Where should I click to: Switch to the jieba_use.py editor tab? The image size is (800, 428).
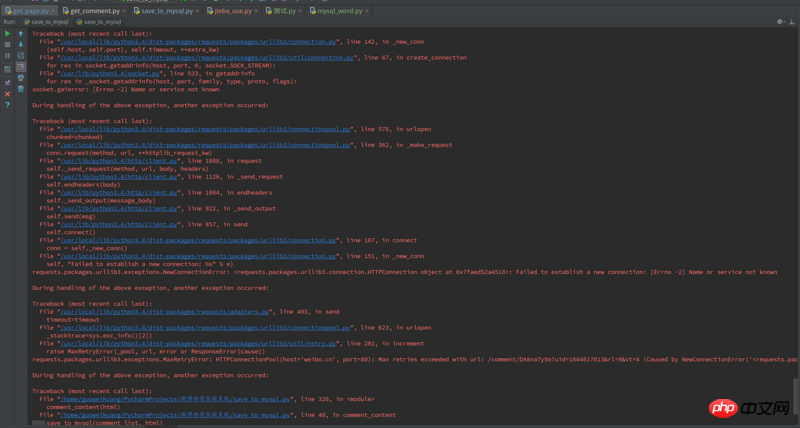(x=234, y=9)
